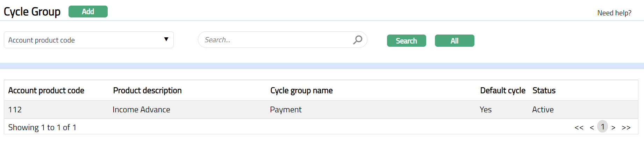Select page 1 in pagination
Screen dimensions: 644x142
602,127
